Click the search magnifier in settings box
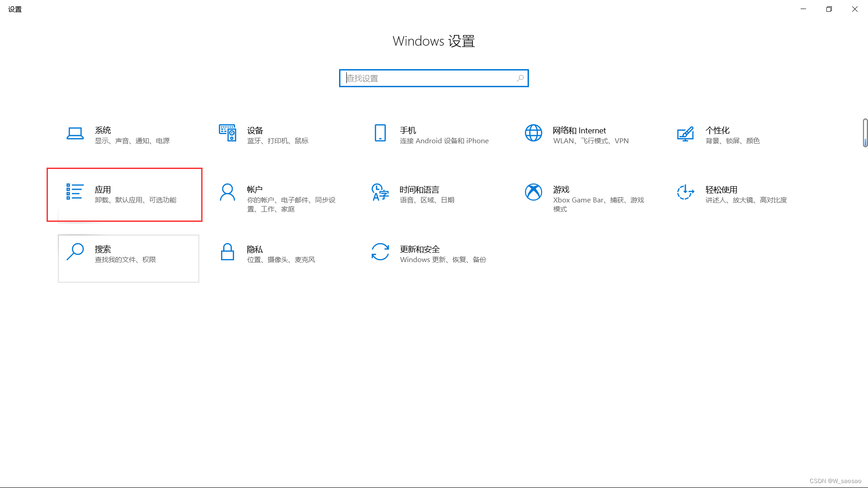 coord(520,78)
